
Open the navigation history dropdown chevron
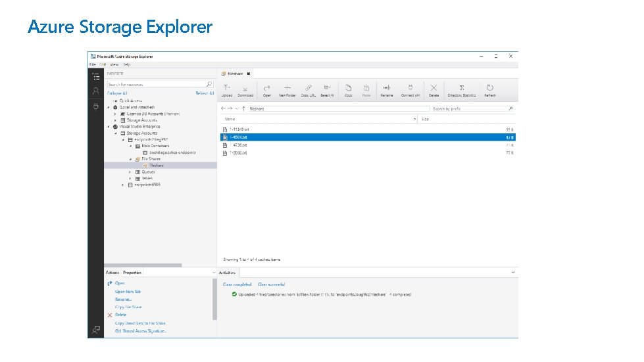point(237,108)
